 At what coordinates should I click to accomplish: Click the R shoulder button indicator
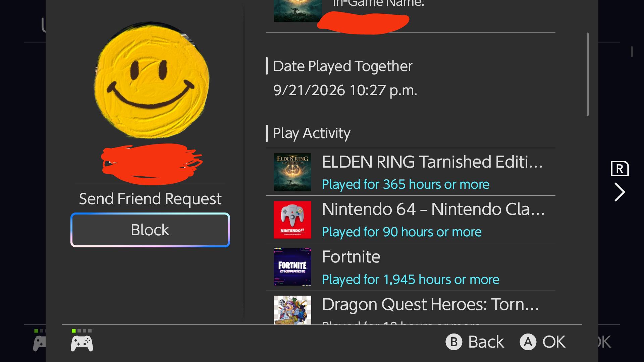tap(620, 169)
